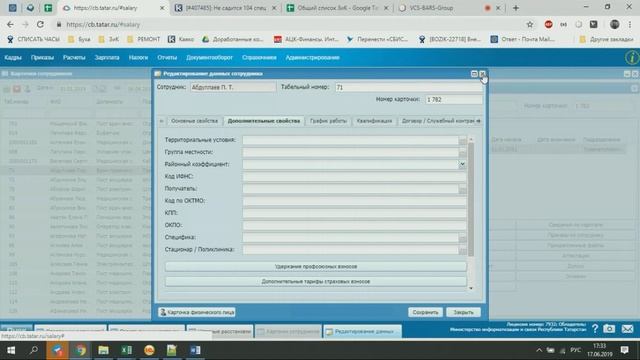
Task: Open the Приказы menu
Action: [x=42, y=58]
